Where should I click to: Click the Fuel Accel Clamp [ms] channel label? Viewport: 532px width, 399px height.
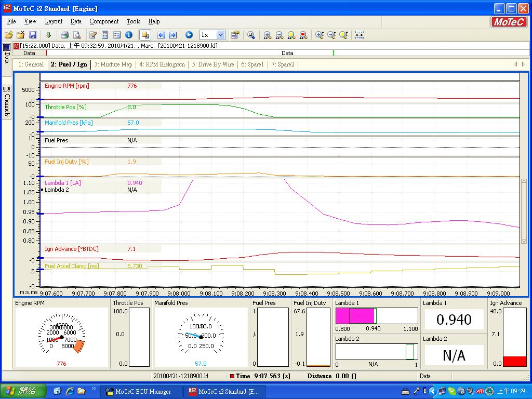point(72,266)
